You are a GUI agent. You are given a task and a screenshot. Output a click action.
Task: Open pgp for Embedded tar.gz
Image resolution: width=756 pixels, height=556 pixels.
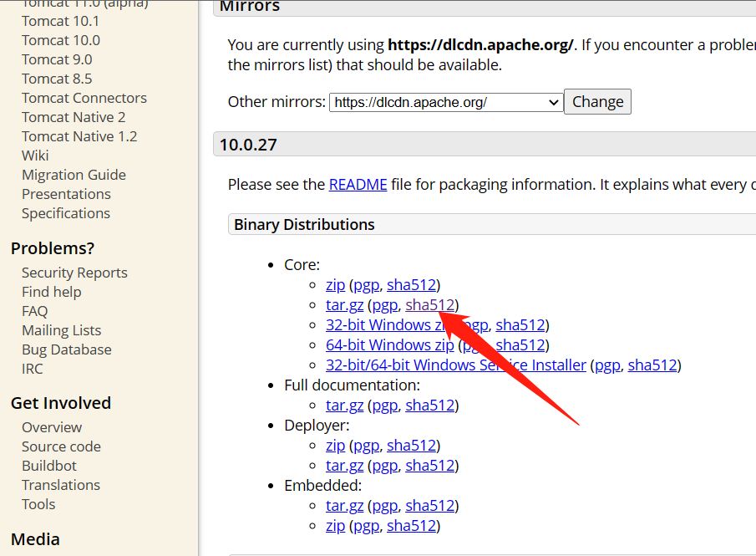(385, 507)
